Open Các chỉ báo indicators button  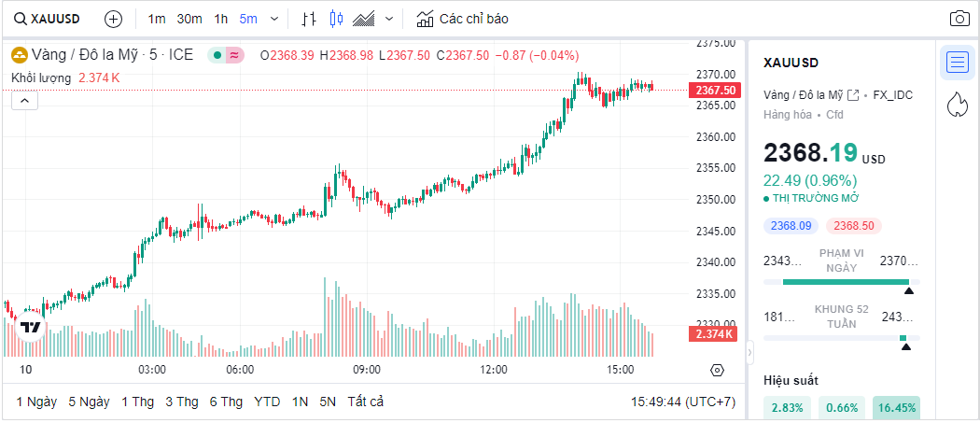463,19
